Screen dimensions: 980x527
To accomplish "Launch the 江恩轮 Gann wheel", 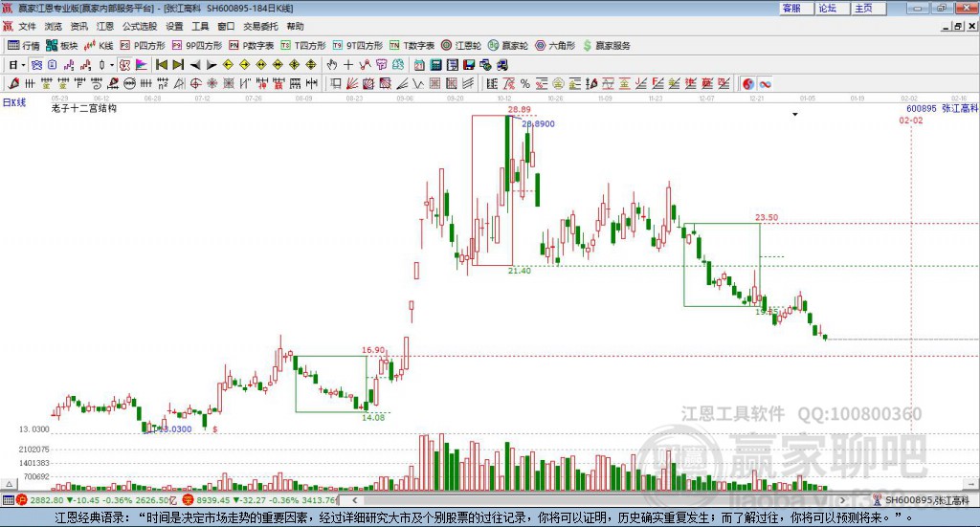I will (x=461, y=46).
